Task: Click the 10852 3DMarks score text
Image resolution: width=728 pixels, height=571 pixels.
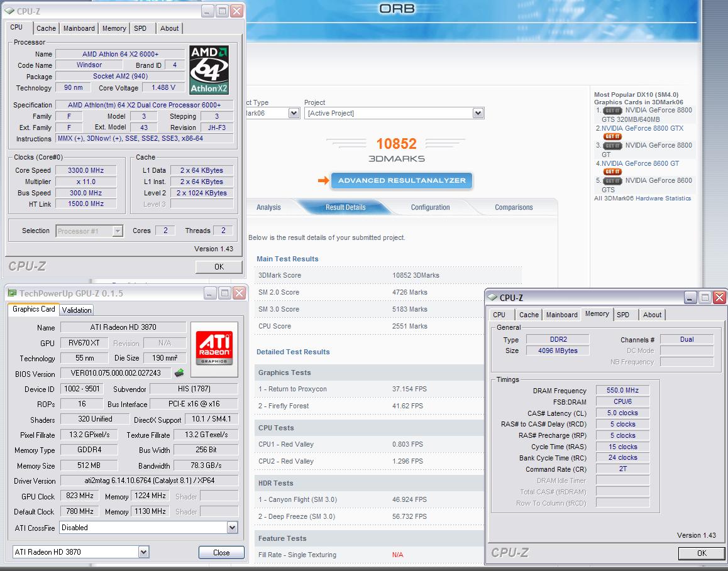Action: pyautogui.click(x=397, y=144)
